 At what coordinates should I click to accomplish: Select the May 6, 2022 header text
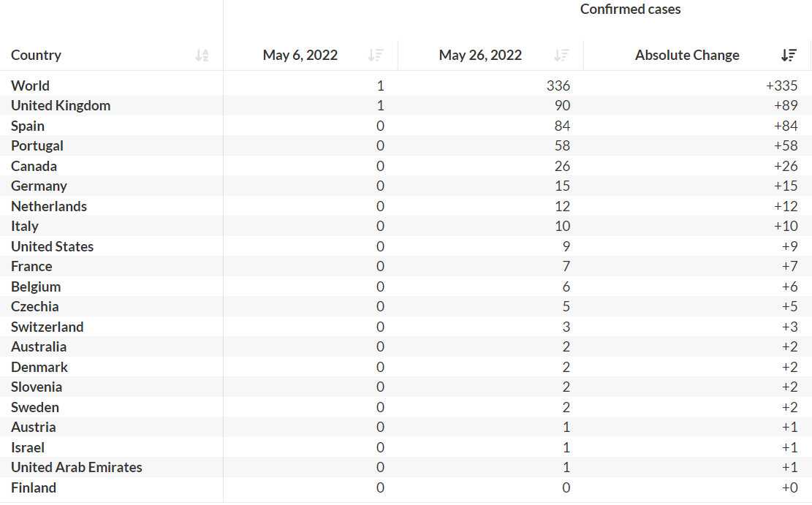[300, 56]
